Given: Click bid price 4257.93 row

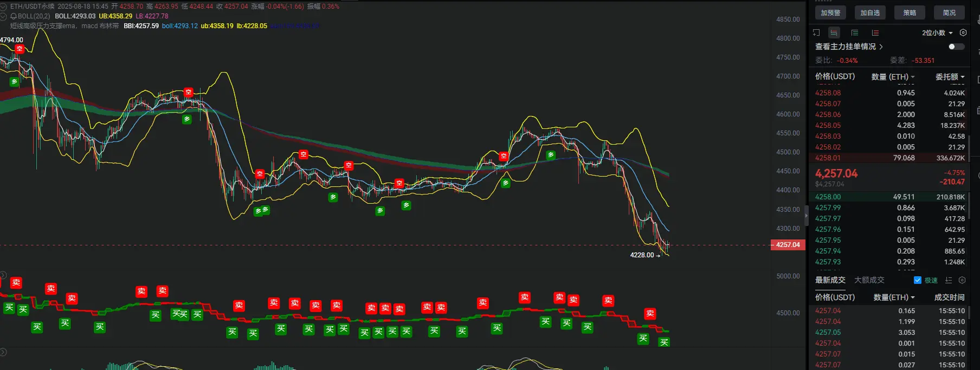Looking at the screenshot, I should point(889,262).
